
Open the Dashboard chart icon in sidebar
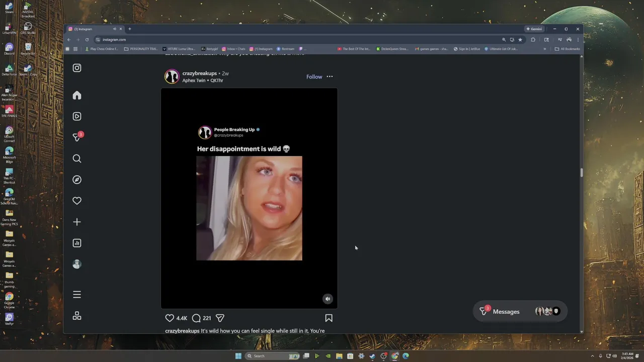(77, 243)
